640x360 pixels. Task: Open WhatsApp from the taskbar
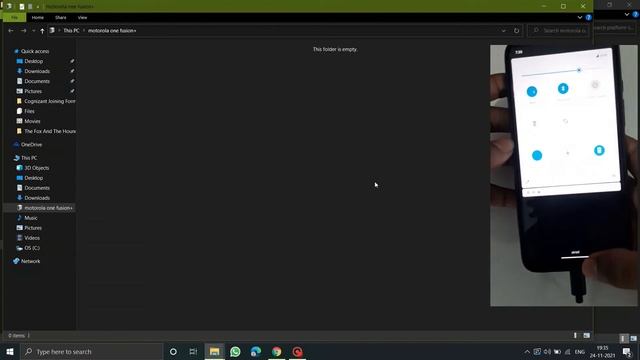pos(235,351)
